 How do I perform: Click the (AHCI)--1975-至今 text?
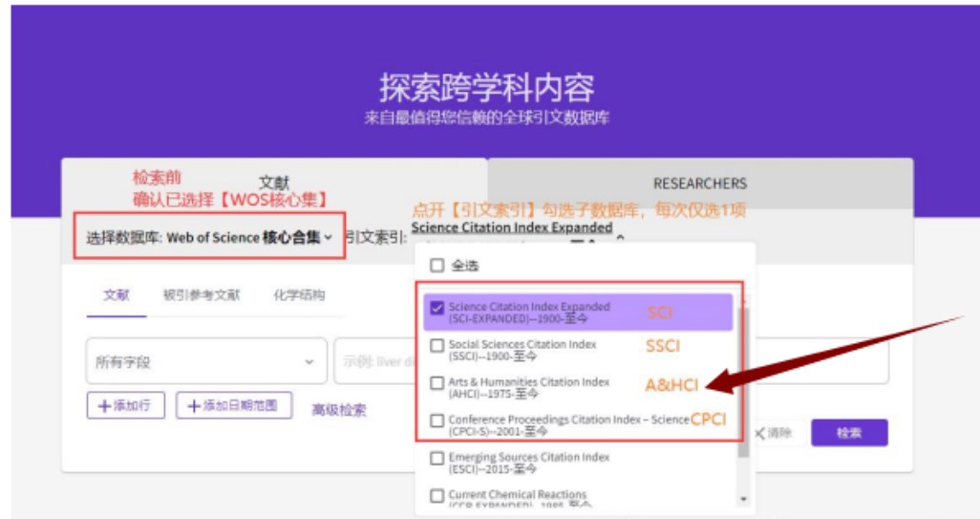click(x=493, y=394)
